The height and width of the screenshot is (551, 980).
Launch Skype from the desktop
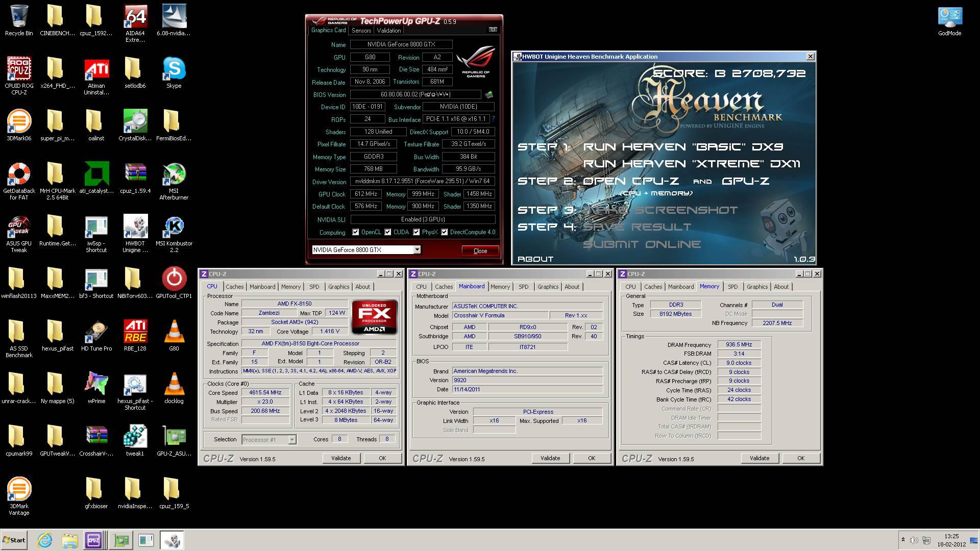click(174, 73)
